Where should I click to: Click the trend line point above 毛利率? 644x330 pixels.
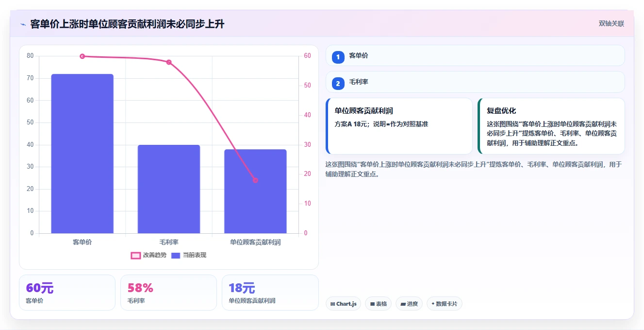(x=169, y=62)
